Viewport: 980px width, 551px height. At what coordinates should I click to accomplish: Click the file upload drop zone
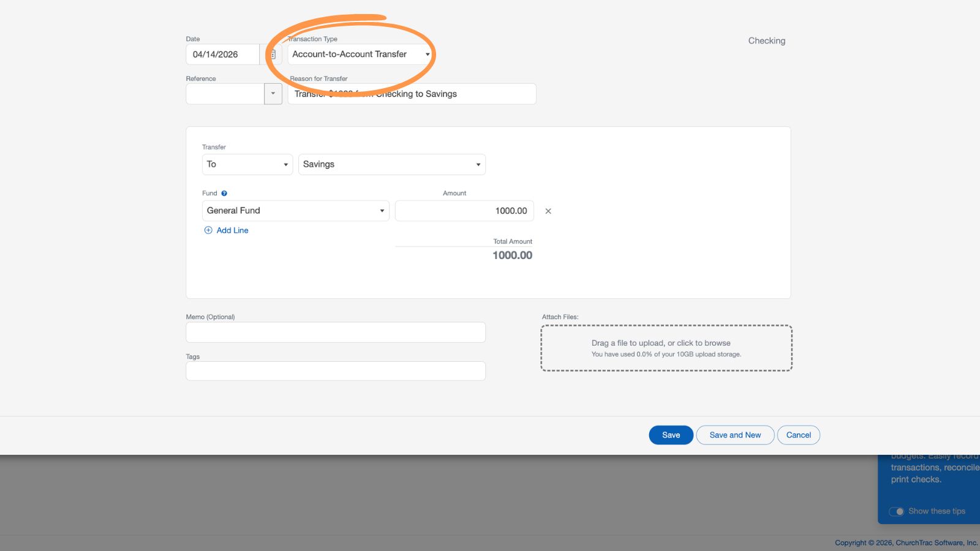(666, 348)
